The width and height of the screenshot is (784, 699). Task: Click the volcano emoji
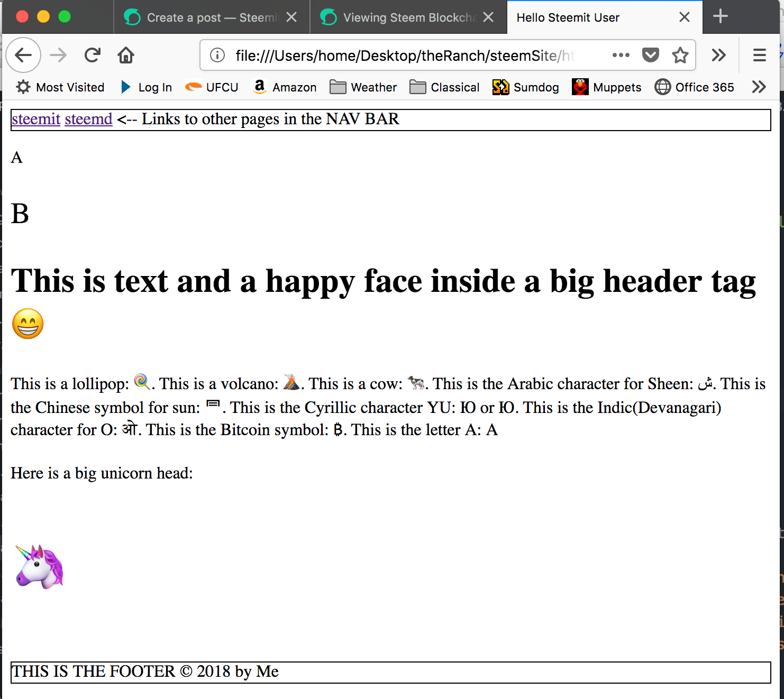[291, 382]
